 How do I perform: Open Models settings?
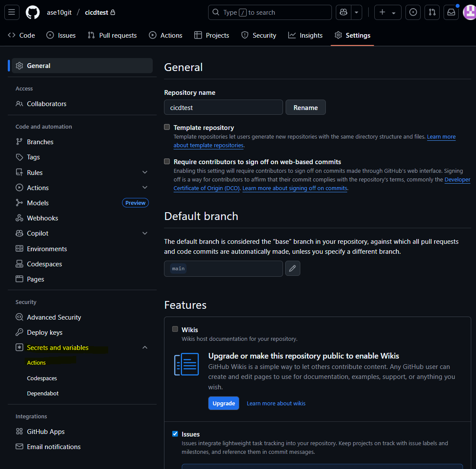[38, 203]
